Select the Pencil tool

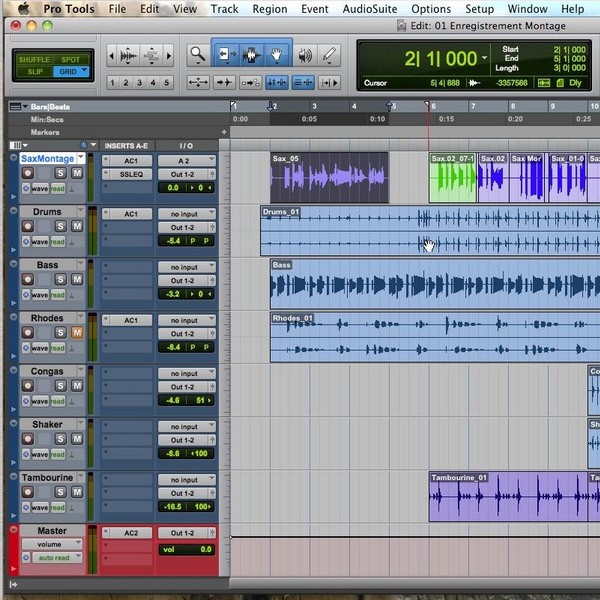click(329, 54)
